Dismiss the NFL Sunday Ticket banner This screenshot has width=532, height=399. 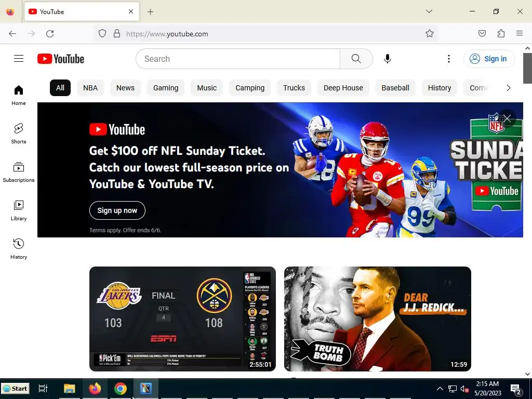pos(507,118)
